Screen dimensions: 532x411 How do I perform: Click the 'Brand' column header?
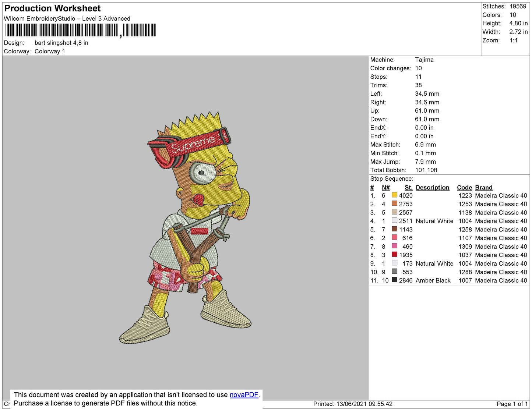click(484, 187)
